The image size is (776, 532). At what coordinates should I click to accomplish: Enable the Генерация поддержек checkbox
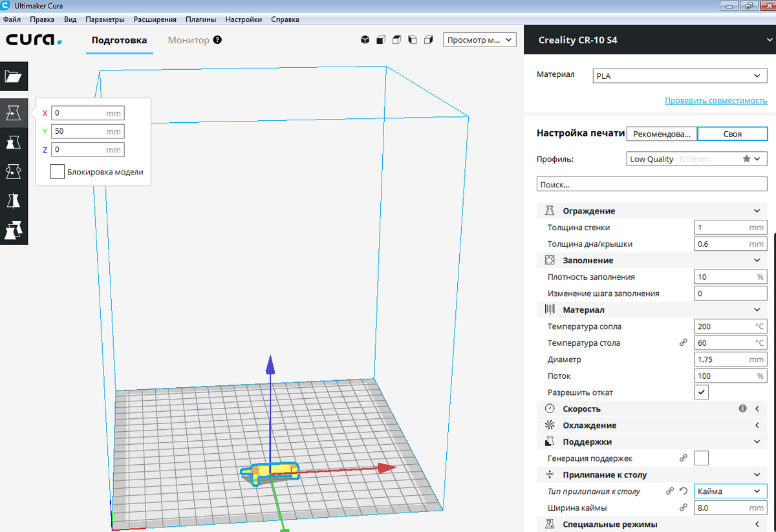[701, 458]
